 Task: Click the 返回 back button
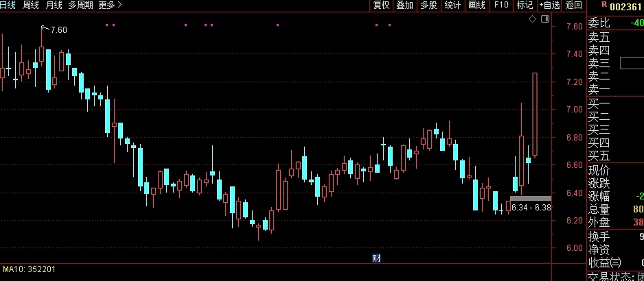click(573, 5)
